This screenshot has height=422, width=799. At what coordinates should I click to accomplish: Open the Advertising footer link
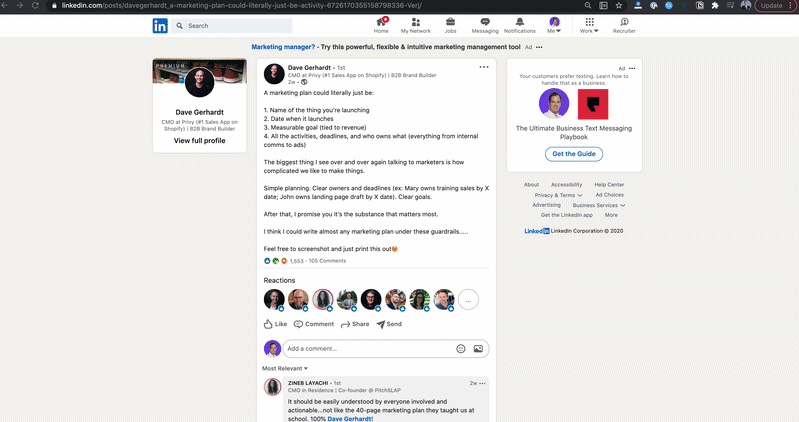click(x=546, y=205)
